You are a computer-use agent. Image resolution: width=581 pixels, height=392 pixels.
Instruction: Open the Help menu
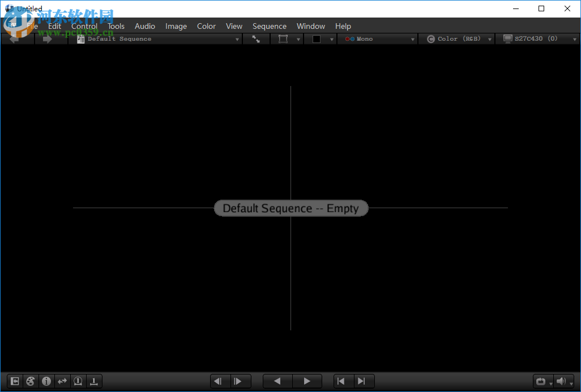click(x=343, y=26)
